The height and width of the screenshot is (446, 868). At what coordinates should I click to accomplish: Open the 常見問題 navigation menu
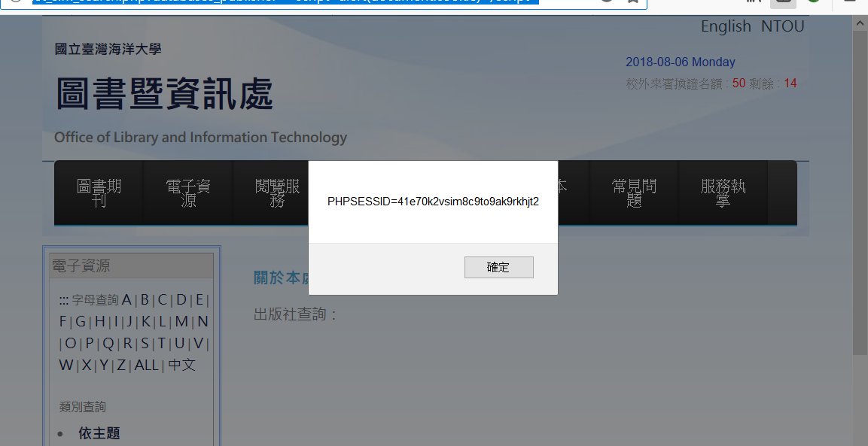pyautogui.click(x=634, y=193)
